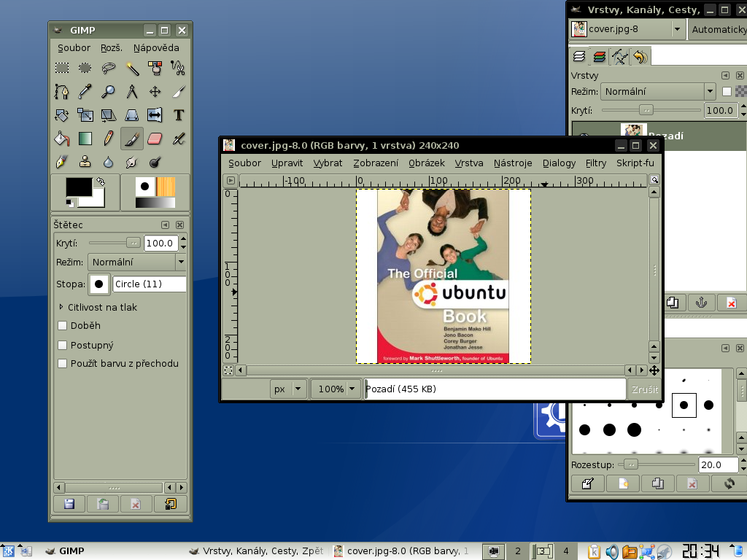Pick the Bucket Fill tool

click(62, 139)
